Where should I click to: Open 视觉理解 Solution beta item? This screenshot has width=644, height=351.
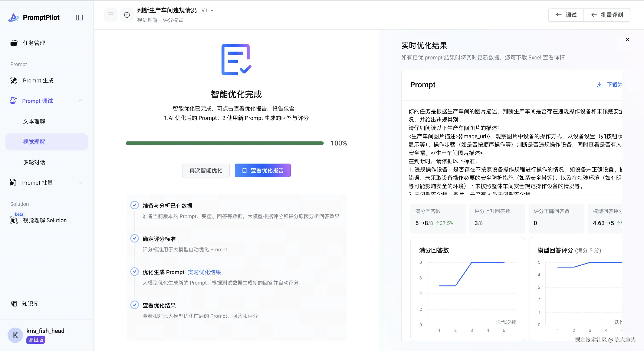(x=45, y=220)
